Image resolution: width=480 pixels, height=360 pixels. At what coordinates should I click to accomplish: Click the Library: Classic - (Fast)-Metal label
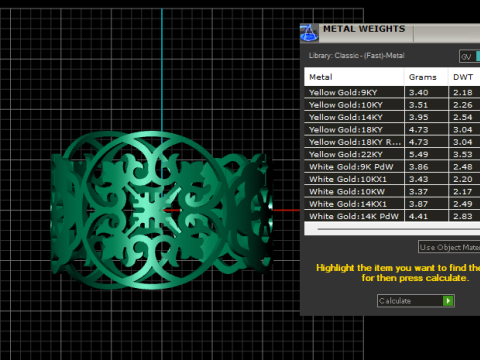(x=356, y=56)
